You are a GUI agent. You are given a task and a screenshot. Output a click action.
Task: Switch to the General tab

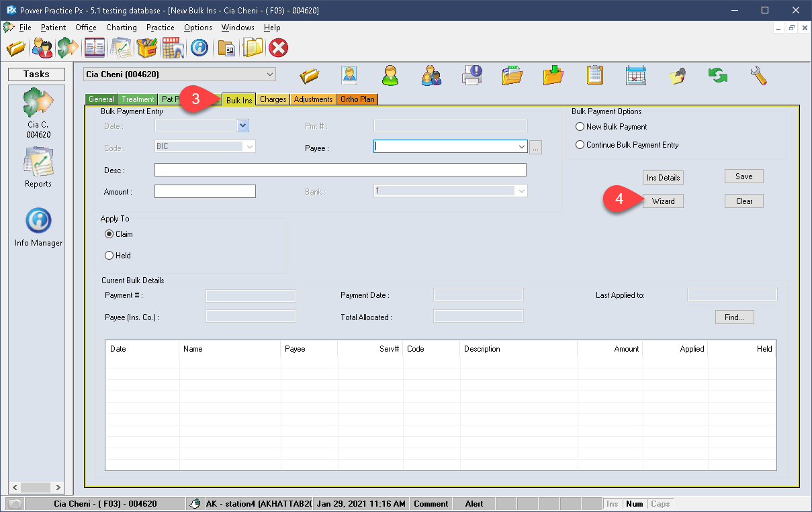pyautogui.click(x=101, y=99)
